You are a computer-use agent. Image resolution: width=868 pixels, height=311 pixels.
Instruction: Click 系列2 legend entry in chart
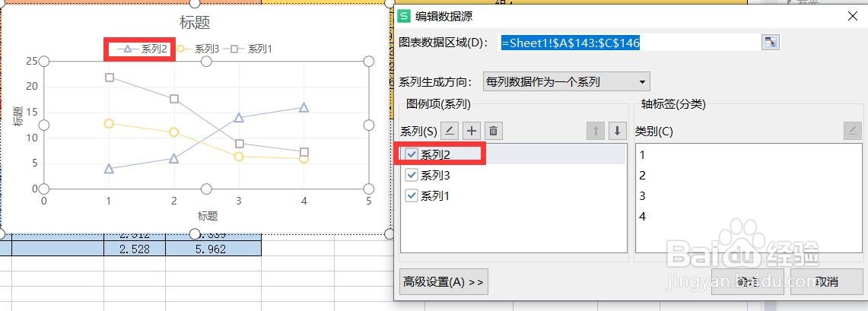(143, 49)
